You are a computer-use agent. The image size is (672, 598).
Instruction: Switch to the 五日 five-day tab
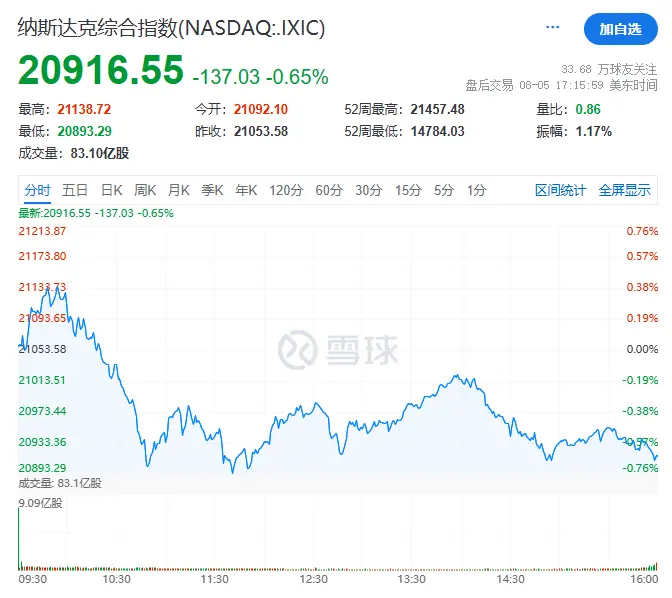pyautogui.click(x=75, y=190)
